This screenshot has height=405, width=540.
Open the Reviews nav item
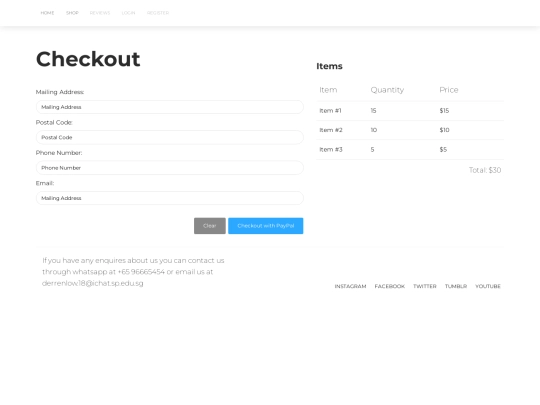pyautogui.click(x=100, y=13)
